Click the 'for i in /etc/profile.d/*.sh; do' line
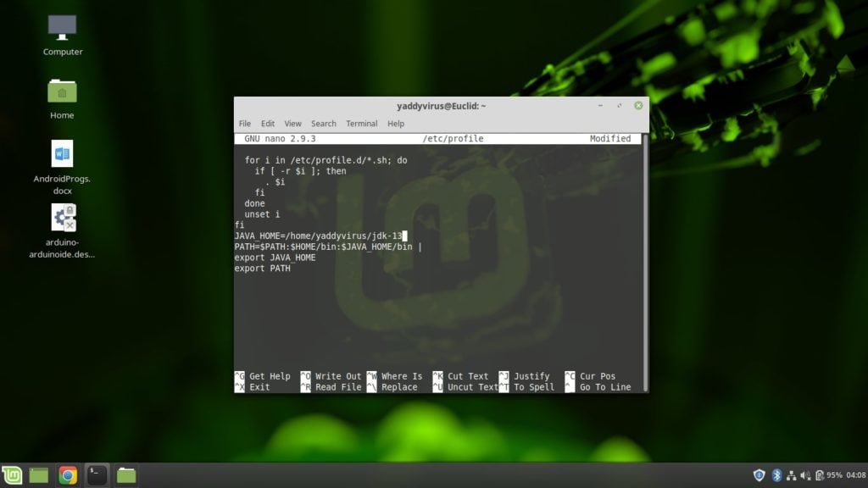868x488 pixels. point(326,160)
